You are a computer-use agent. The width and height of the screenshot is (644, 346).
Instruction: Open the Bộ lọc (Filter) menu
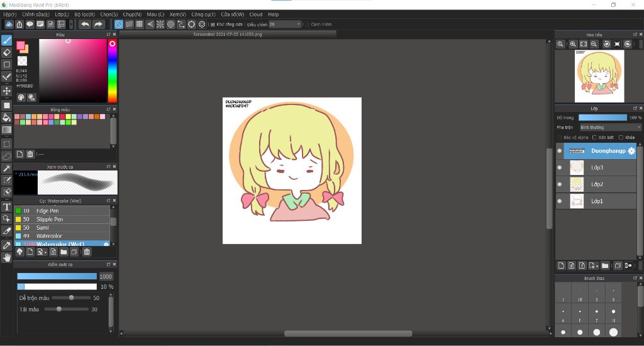(85, 14)
